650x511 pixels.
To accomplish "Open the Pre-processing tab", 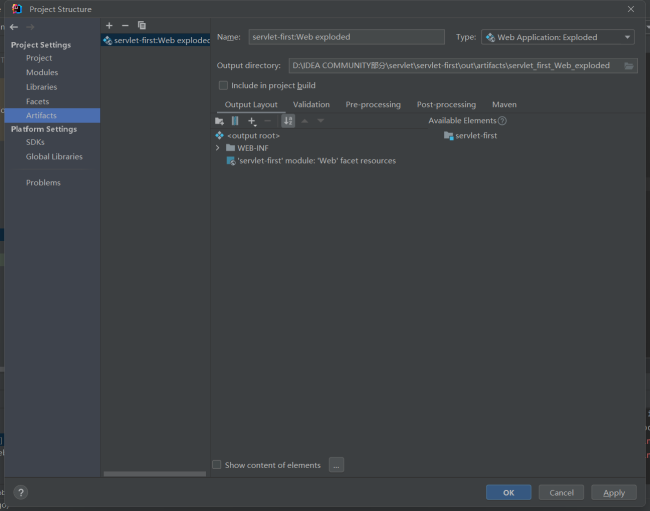I will [373, 104].
